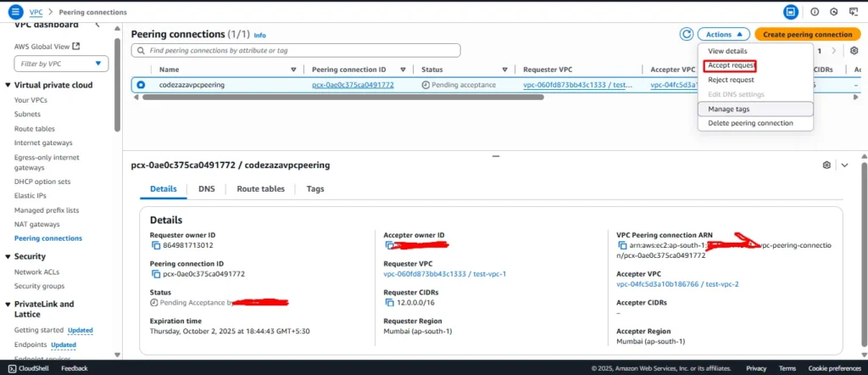
Task: Collapse the VPC dashboard sidebar
Action: [x=97, y=25]
